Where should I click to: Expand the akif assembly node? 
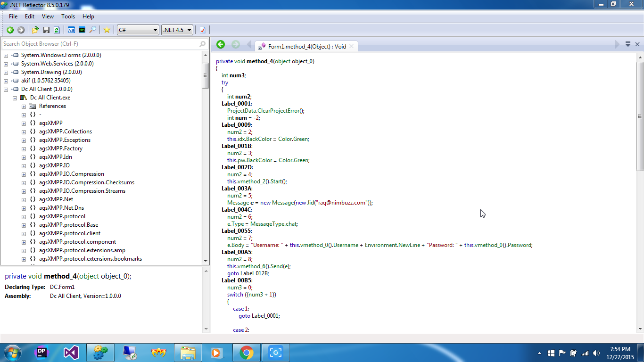click(x=6, y=81)
